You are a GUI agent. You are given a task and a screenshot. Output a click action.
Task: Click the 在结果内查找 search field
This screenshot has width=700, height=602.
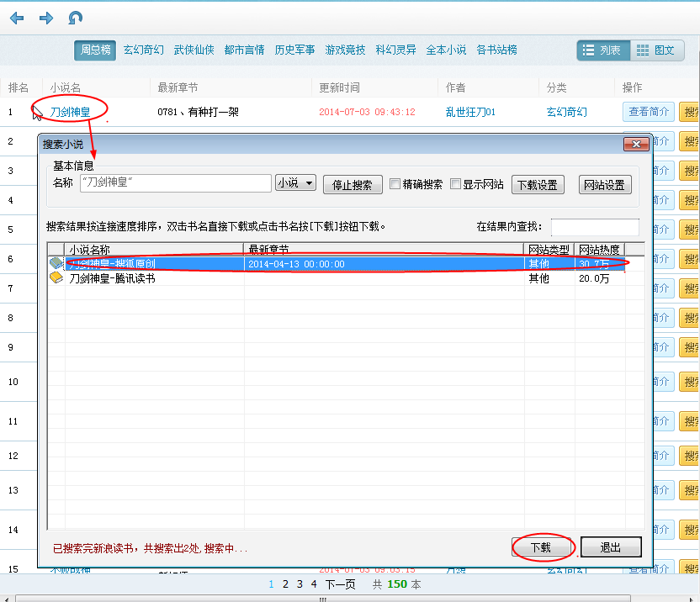(595, 227)
